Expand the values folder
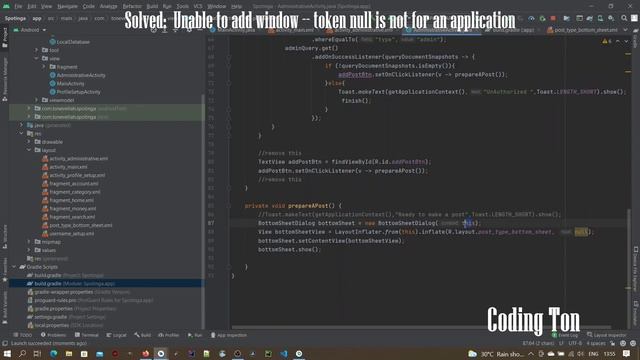The height and width of the screenshot is (360, 640). click(29, 250)
